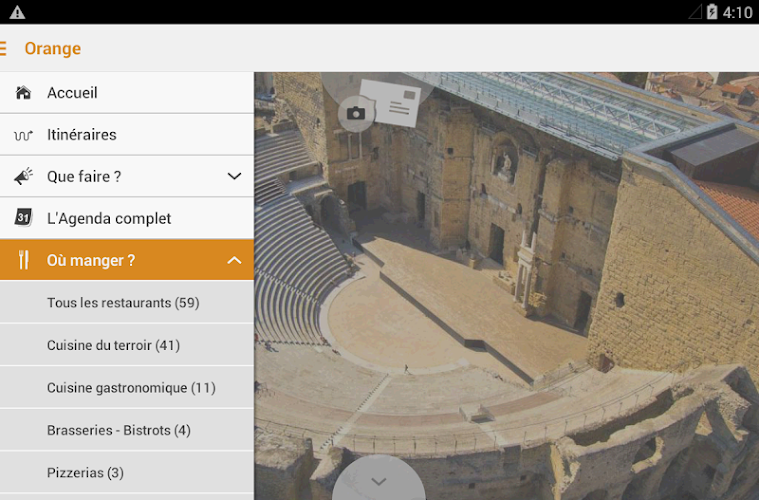759x500 pixels.
Task: Show Tous les restaurants (59)
Action: (x=123, y=302)
